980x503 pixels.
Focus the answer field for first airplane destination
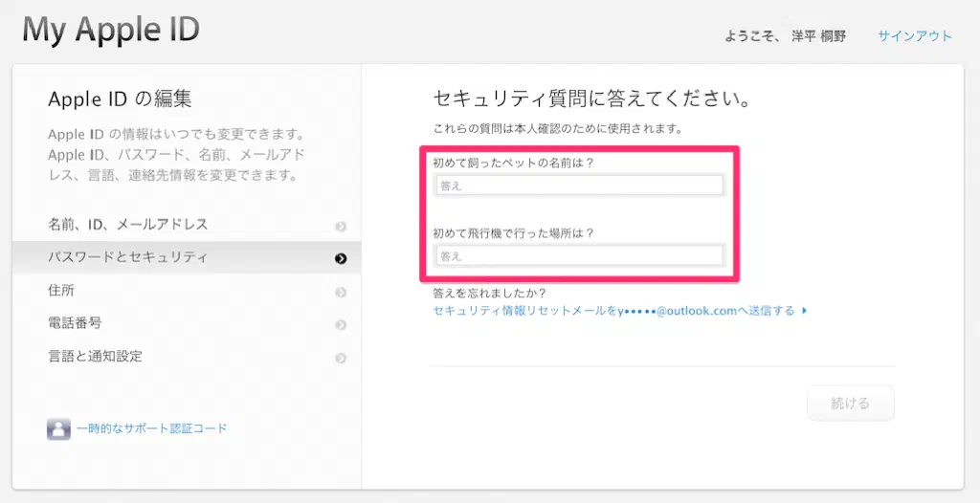[x=578, y=255]
